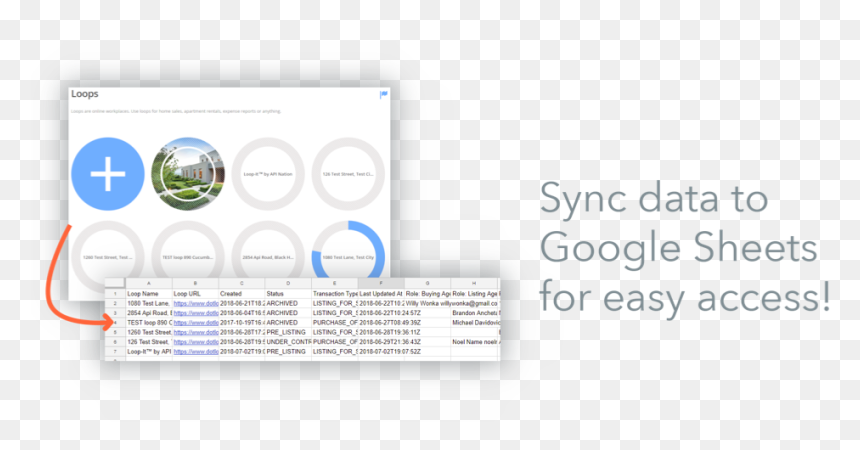860x450 pixels.
Task: Select spreadsheet column G header
Action: [x=427, y=283]
